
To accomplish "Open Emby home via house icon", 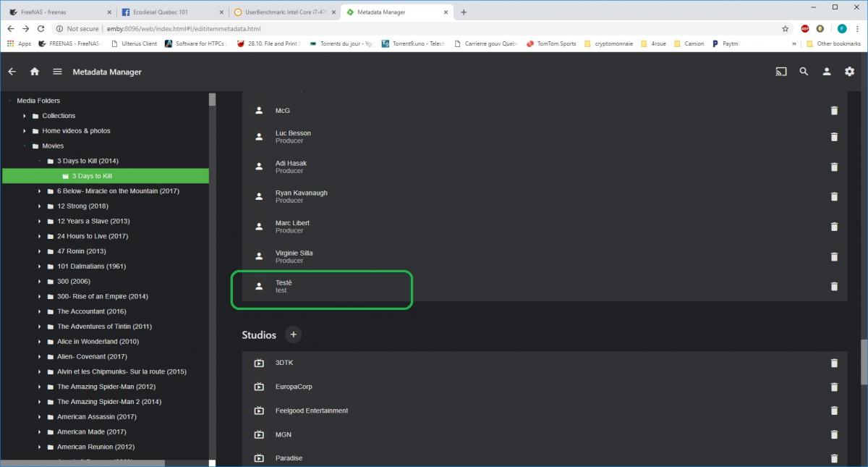I will 34,72.
